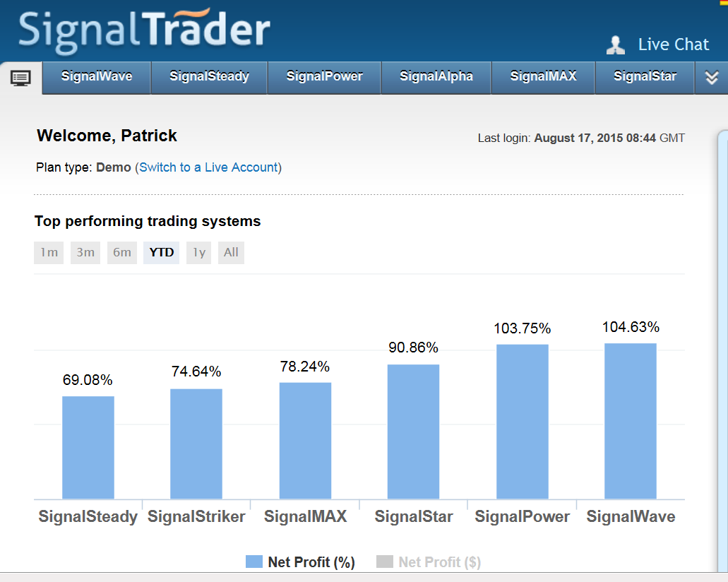This screenshot has width=728, height=582.
Task: Click the SignalStar bar in chart
Action: (413, 432)
